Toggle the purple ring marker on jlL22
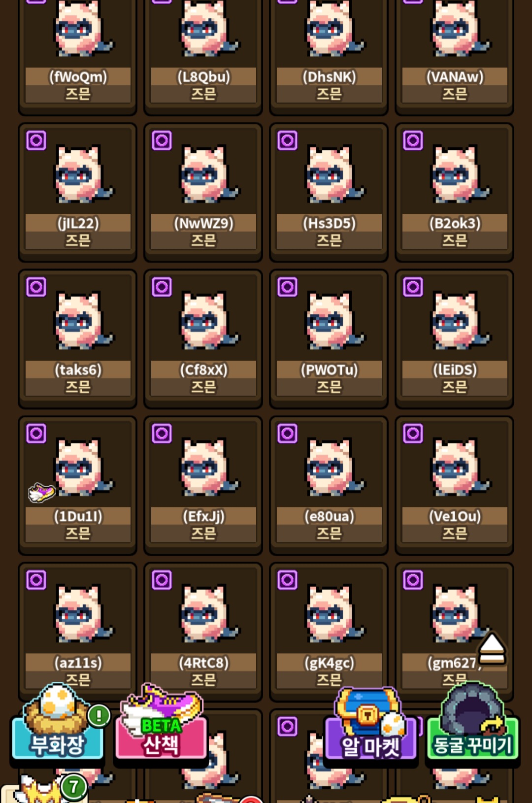The image size is (532, 803). 36,141
